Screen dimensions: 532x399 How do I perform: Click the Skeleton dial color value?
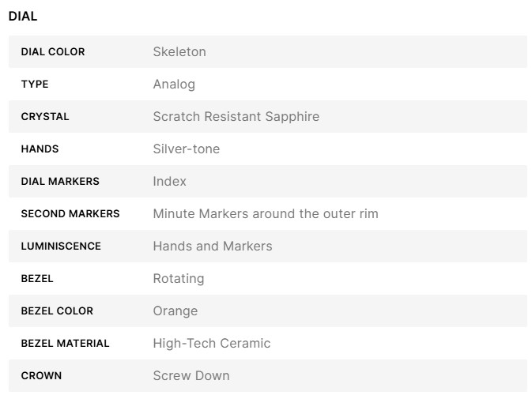tap(179, 52)
